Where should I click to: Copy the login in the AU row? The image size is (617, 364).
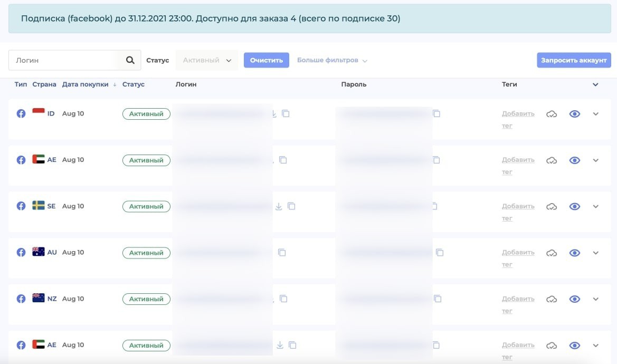[282, 252]
